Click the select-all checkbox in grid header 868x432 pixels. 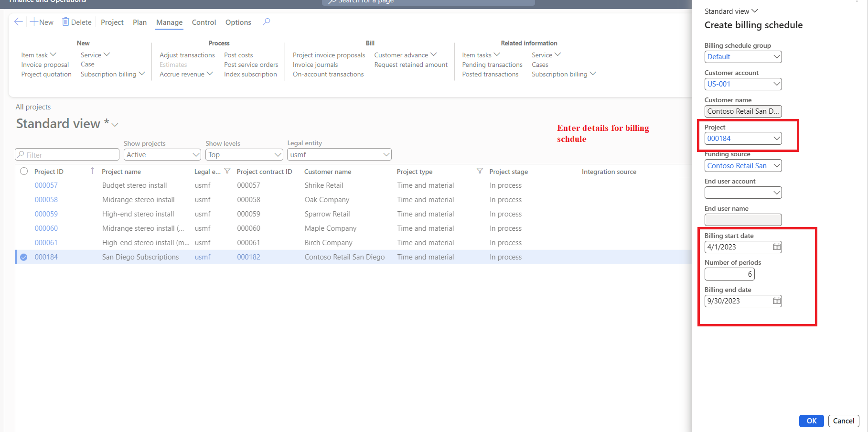pyautogui.click(x=23, y=171)
